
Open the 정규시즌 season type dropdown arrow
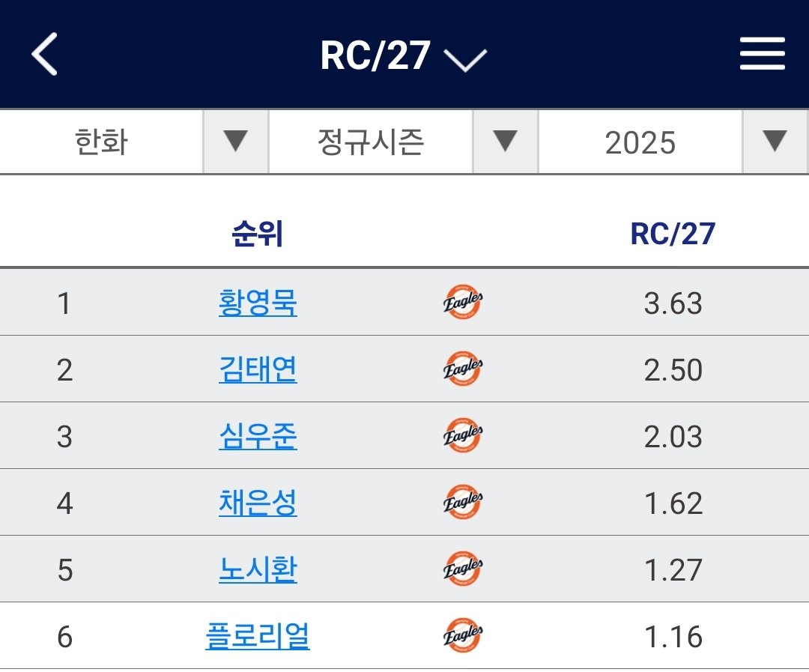505,142
